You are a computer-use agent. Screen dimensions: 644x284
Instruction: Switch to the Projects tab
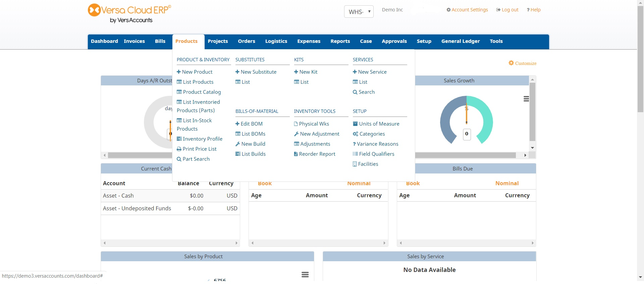tap(218, 41)
